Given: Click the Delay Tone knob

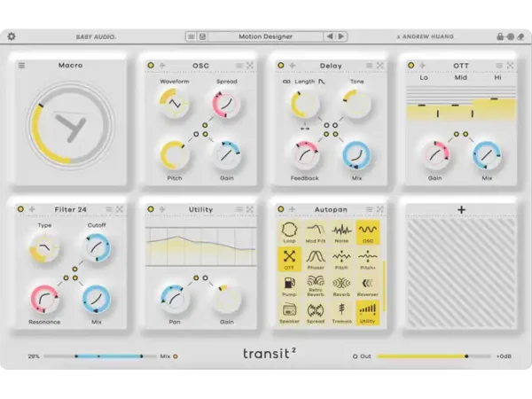Looking at the screenshot, I should point(356,104).
